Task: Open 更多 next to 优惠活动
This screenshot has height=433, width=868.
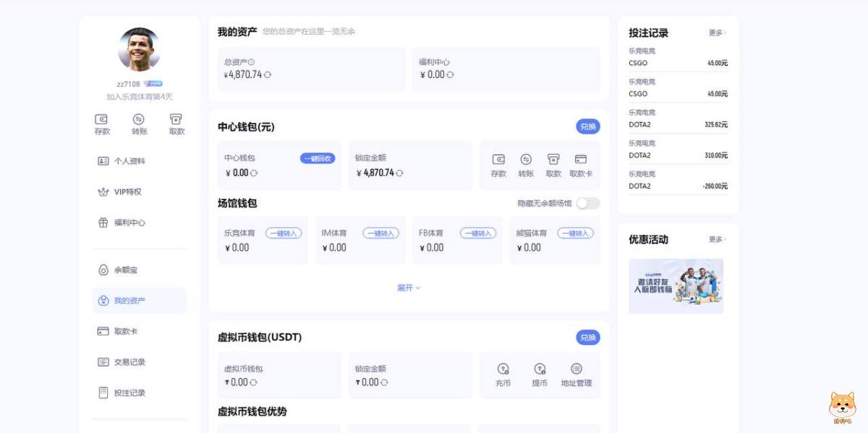Action: [x=717, y=239]
